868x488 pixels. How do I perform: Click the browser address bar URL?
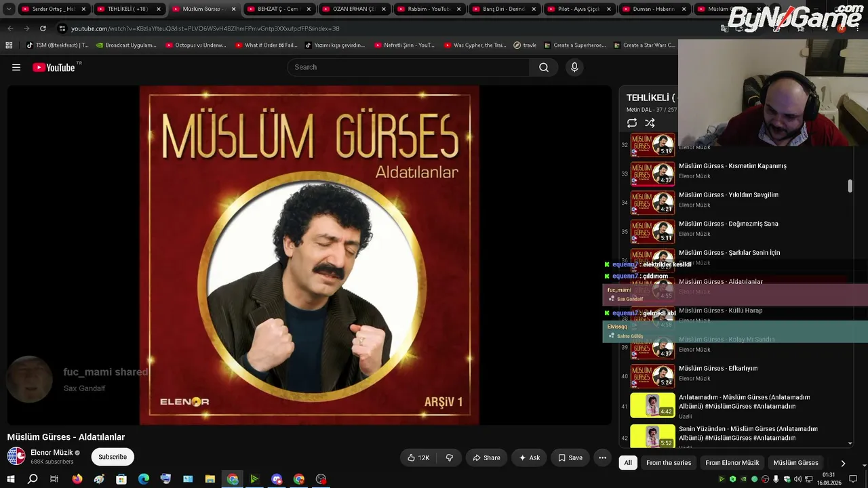click(x=205, y=28)
